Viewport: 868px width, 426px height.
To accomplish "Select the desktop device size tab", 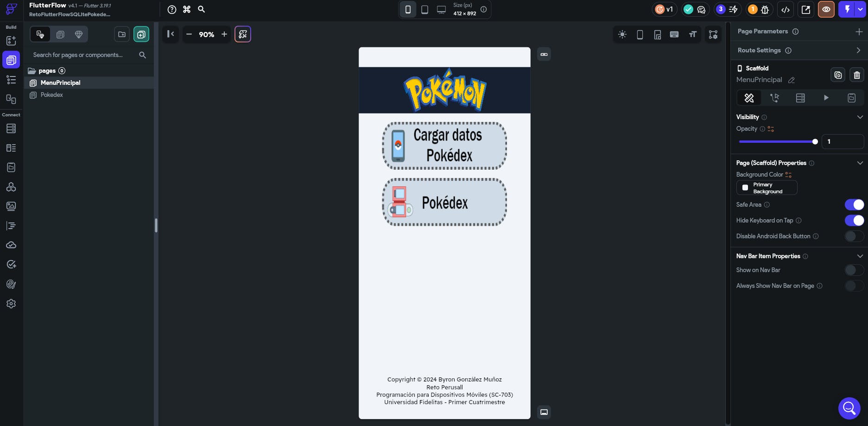I will [x=442, y=9].
